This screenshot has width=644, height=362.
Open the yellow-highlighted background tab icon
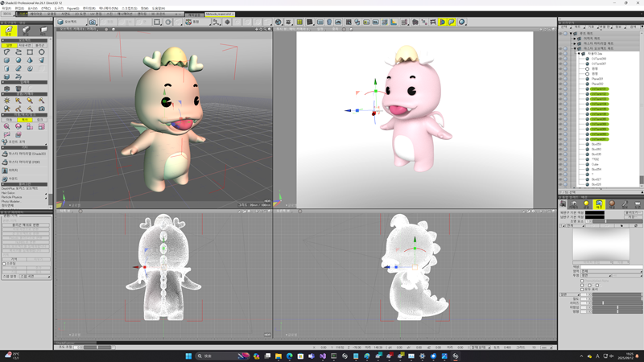point(599,204)
